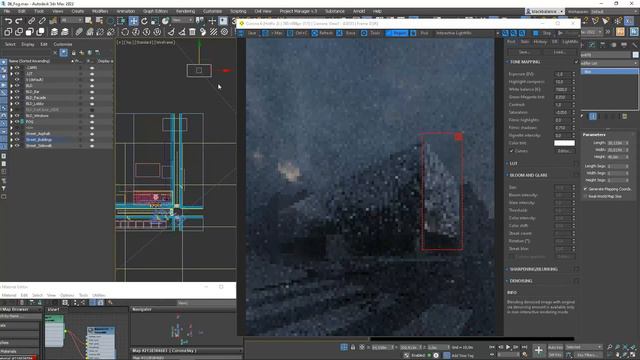Expand the Sharpening/Blurring rollout
Viewport: 640px width, 360px height.
(507, 269)
